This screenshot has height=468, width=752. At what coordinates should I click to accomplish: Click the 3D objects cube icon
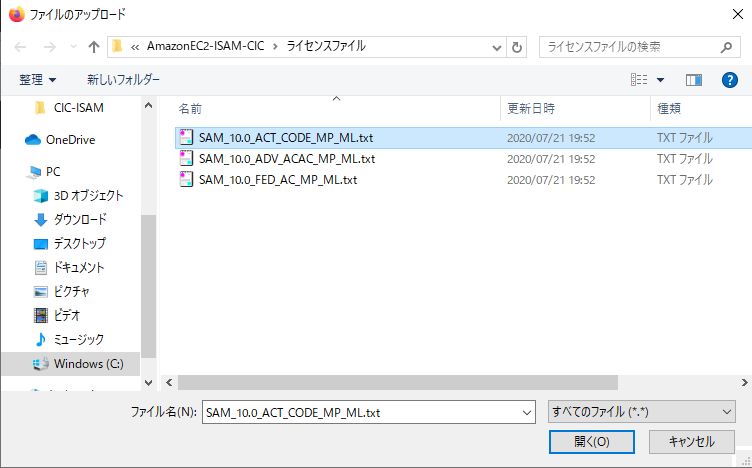pos(41,196)
